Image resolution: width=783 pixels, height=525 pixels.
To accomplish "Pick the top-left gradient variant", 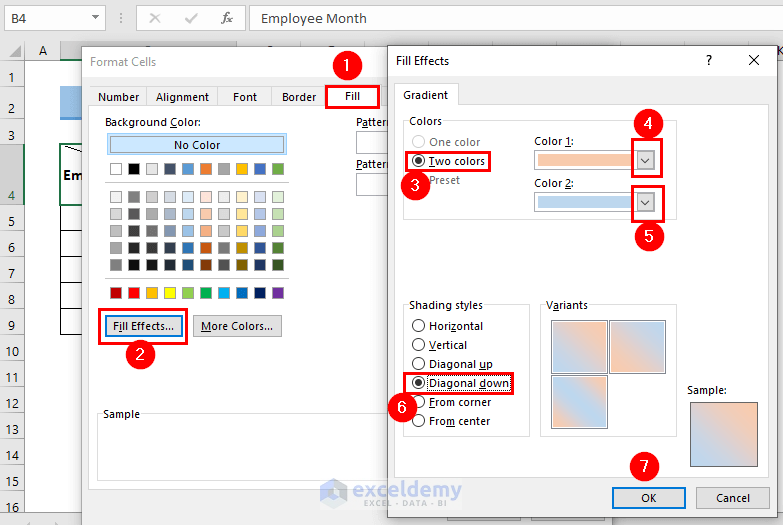I will click(x=579, y=347).
